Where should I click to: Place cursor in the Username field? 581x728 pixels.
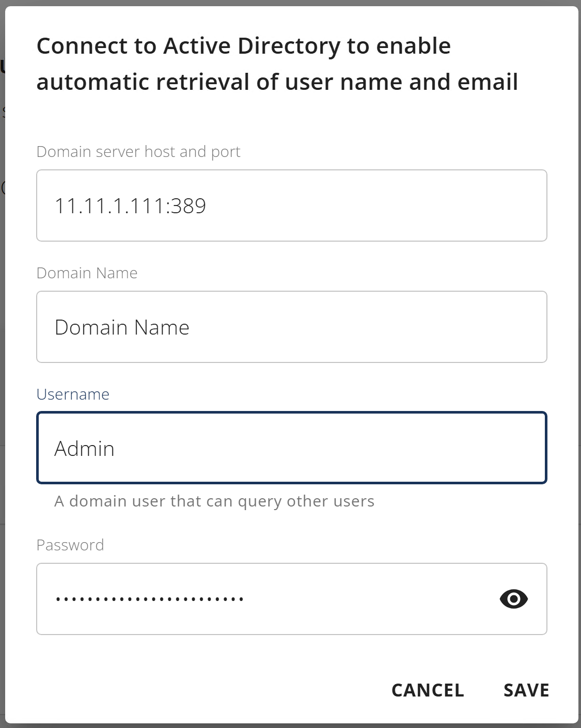(292, 448)
